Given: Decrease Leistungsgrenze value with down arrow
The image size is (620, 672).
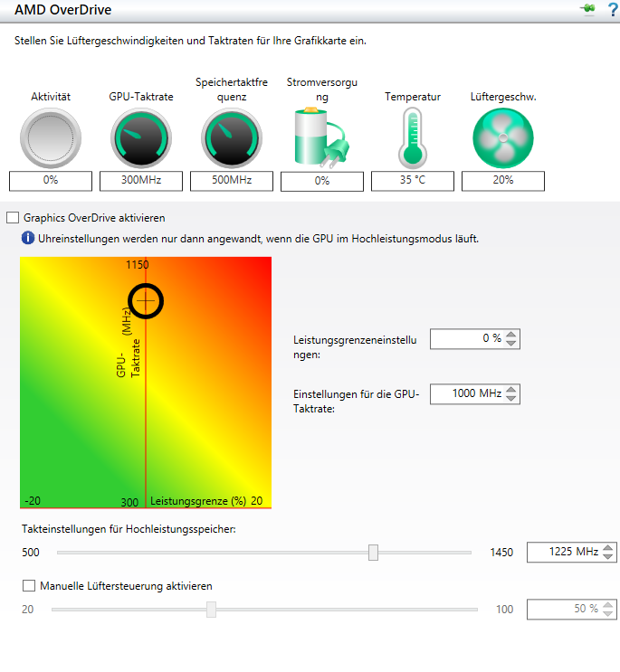Looking at the screenshot, I should 511,343.
